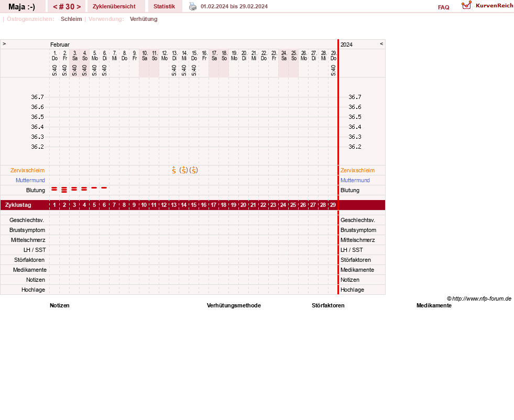This screenshot has width=514, height=420.
Task: Open the FAQ link
Action: tap(443, 7)
